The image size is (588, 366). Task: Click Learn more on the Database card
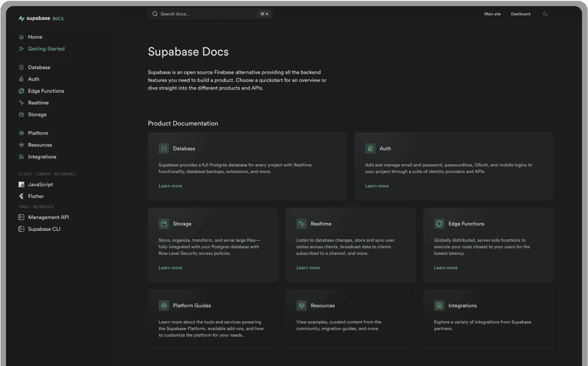(170, 186)
